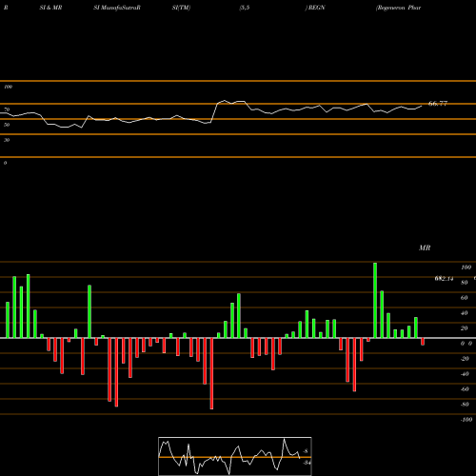
Task: Click the -8 label in mini chart
Action: 305,451
